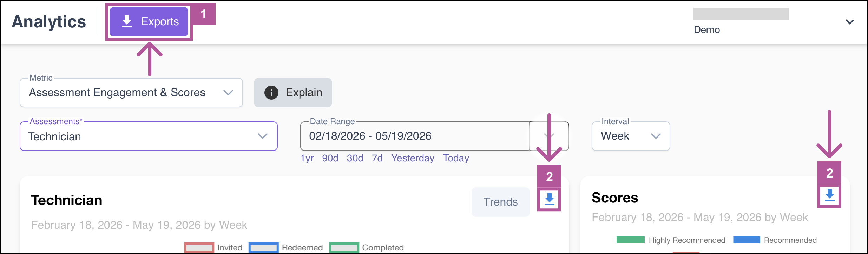Click the Date Range field
The width and height of the screenshot is (868, 254).
434,136
